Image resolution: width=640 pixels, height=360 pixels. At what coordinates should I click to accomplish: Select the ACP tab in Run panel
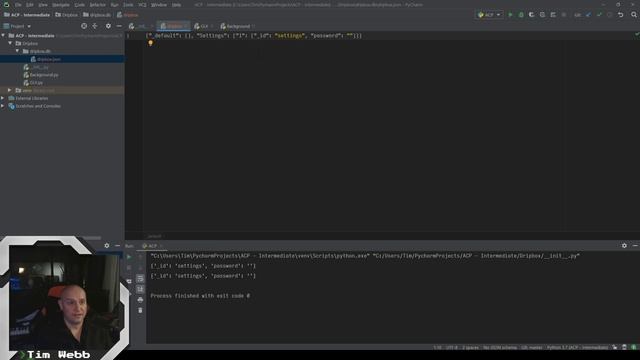coord(152,246)
